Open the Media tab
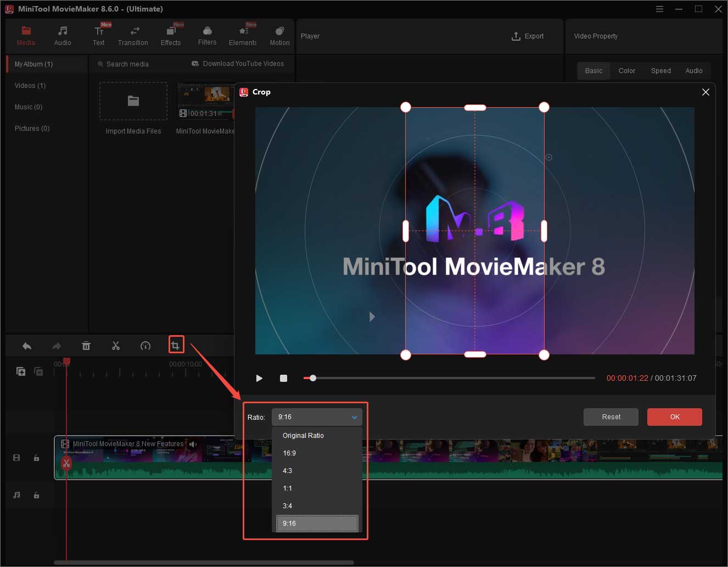Screen dimensions: 728x567 26,36
